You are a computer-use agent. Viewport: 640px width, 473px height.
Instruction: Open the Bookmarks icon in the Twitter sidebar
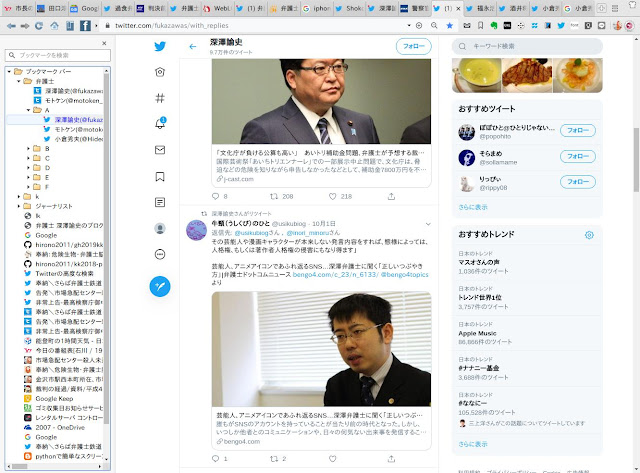(x=160, y=176)
